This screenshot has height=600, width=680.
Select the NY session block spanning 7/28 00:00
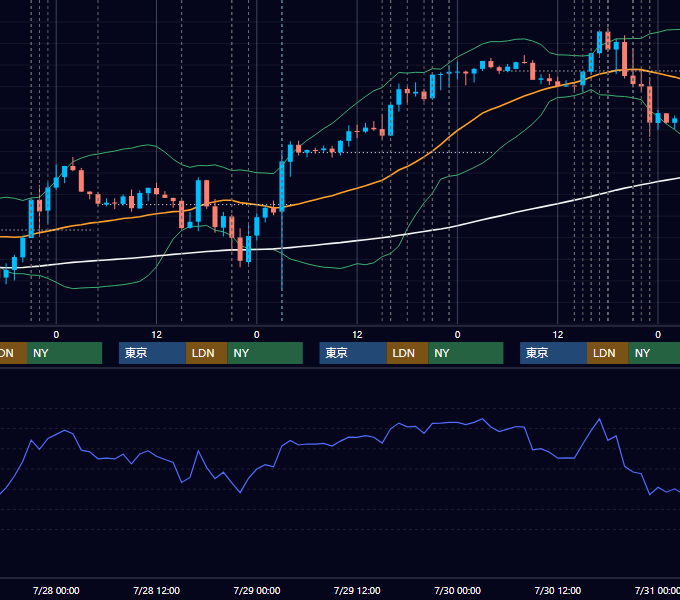coord(64,353)
